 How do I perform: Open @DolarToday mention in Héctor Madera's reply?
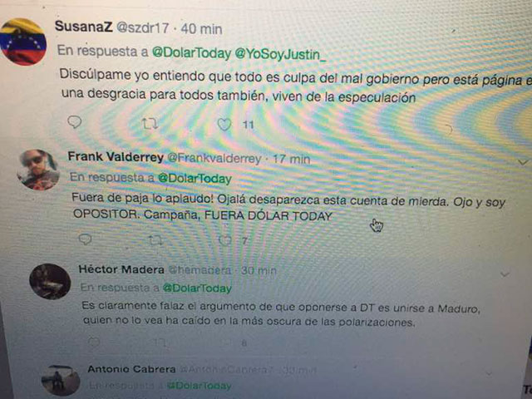(197, 288)
